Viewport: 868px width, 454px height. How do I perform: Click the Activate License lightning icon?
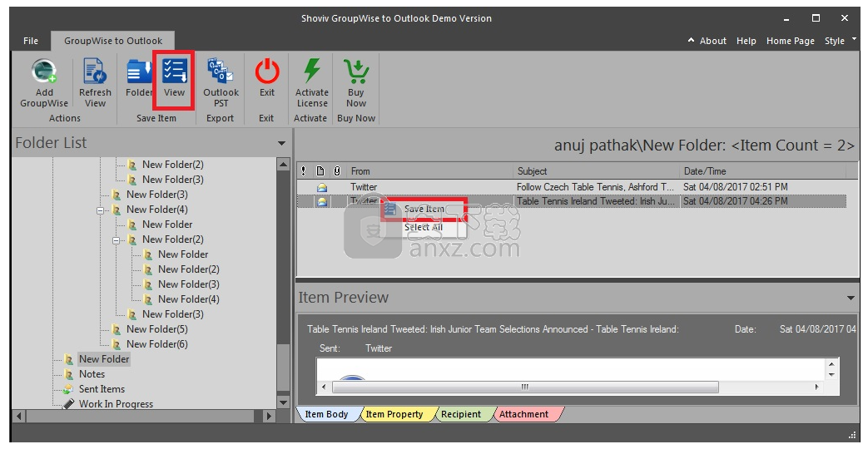pos(311,72)
